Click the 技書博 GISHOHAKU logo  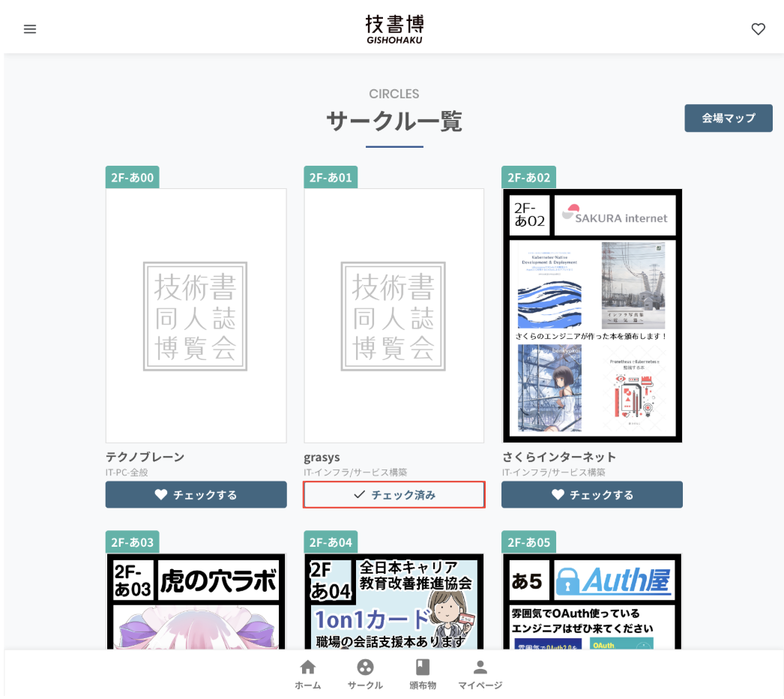point(394,26)
